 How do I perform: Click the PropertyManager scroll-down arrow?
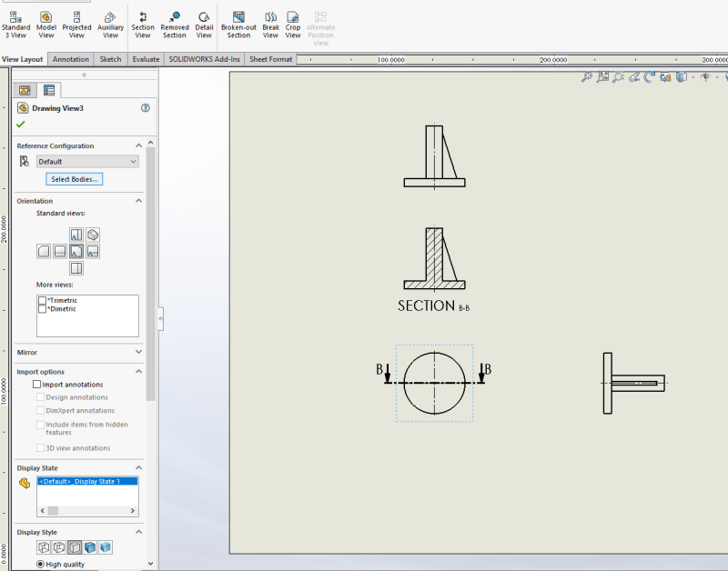[x=150, y=564]
